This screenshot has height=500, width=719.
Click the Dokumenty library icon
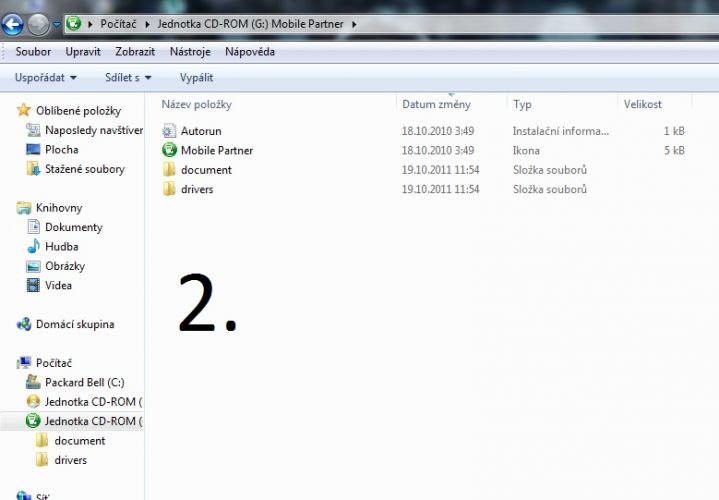coord(33,227)
